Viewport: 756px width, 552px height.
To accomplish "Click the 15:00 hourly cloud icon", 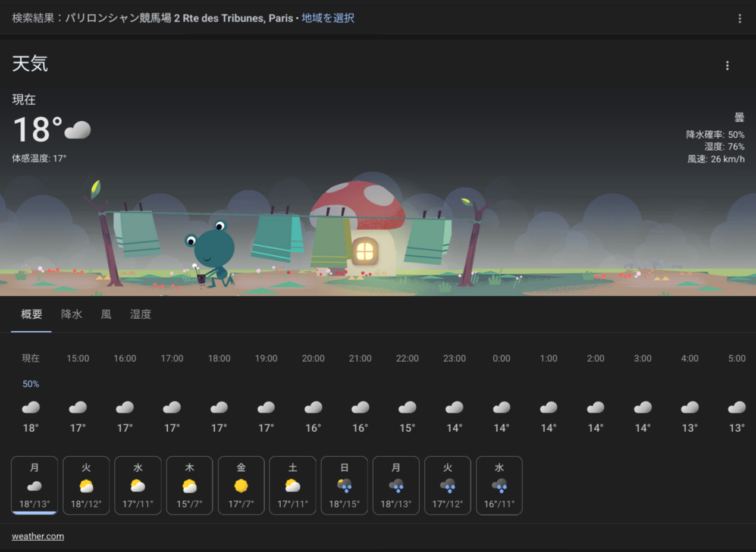I will pyautogui.click(x=78, y=407).
